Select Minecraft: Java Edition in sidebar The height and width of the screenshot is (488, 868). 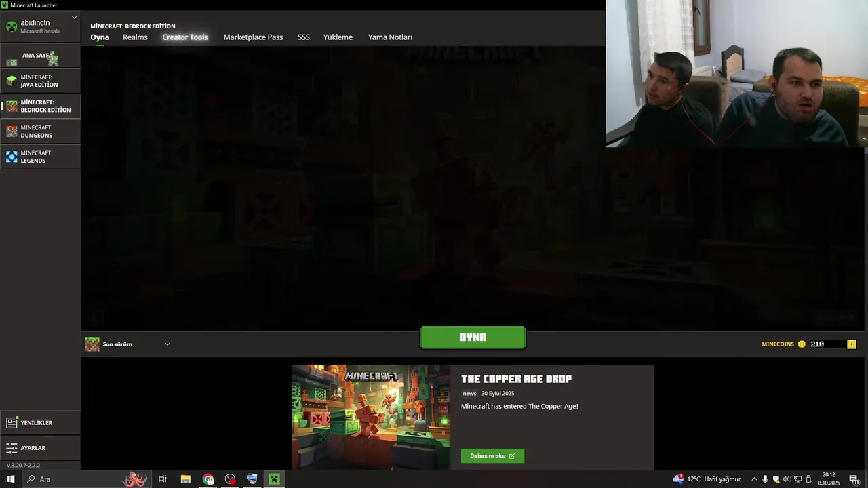point(40,81)
